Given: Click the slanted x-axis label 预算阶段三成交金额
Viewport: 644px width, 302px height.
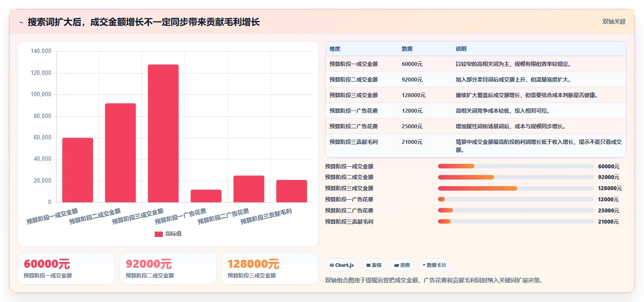Looking at the screenshot, I should click(138, 216).
